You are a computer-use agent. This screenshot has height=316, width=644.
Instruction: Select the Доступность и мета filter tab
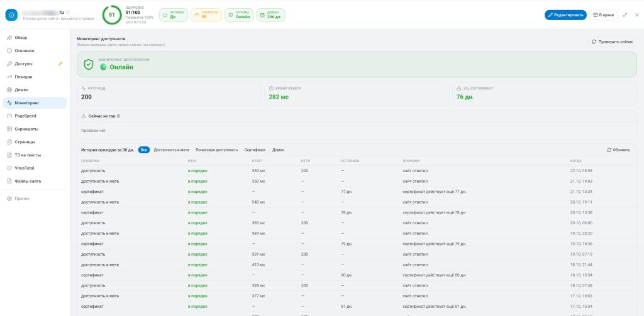[171, 150]
